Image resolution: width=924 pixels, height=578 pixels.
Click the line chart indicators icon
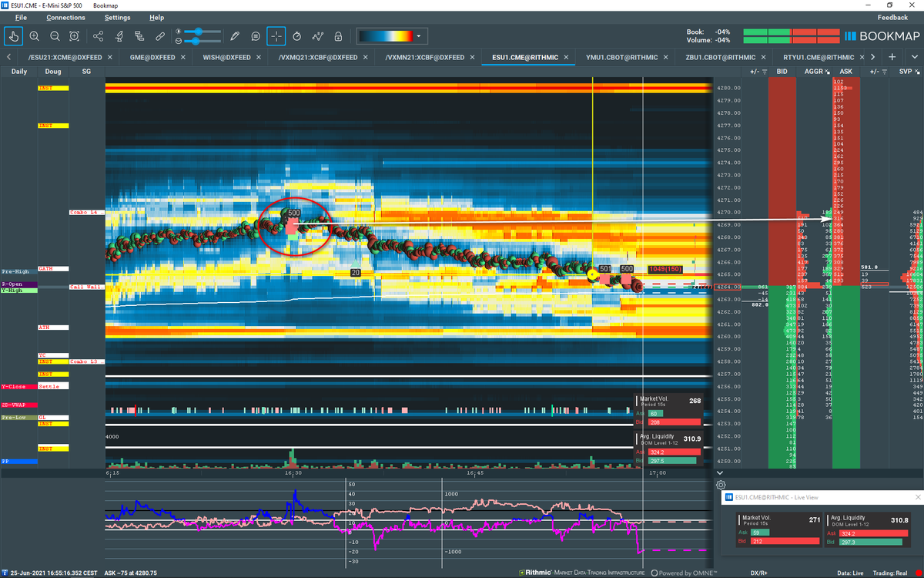tap(317, 35)
